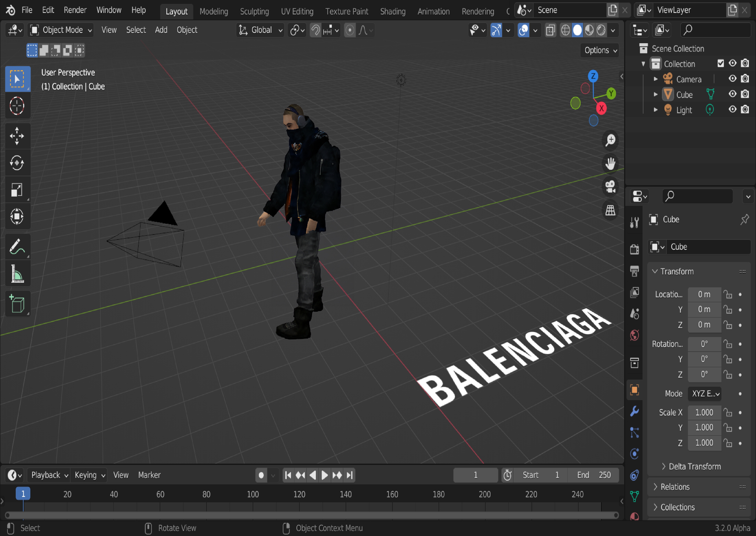756x536 pixels.
Task: Open the Add menu in viewport header
Action: pyautogui.click(x=161, y=30)
